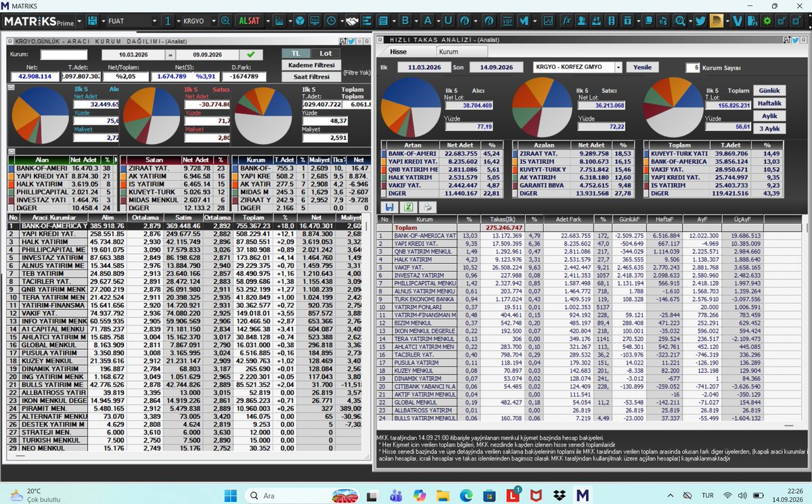Screen dimensions: 812x504
Task: Select the Haftalık period button
Action: point(770,104)
